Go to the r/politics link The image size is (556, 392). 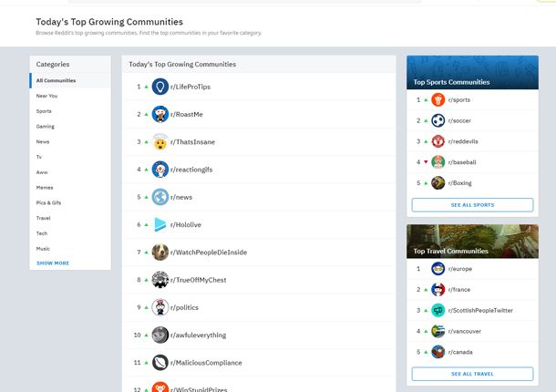tap(184, 307)
